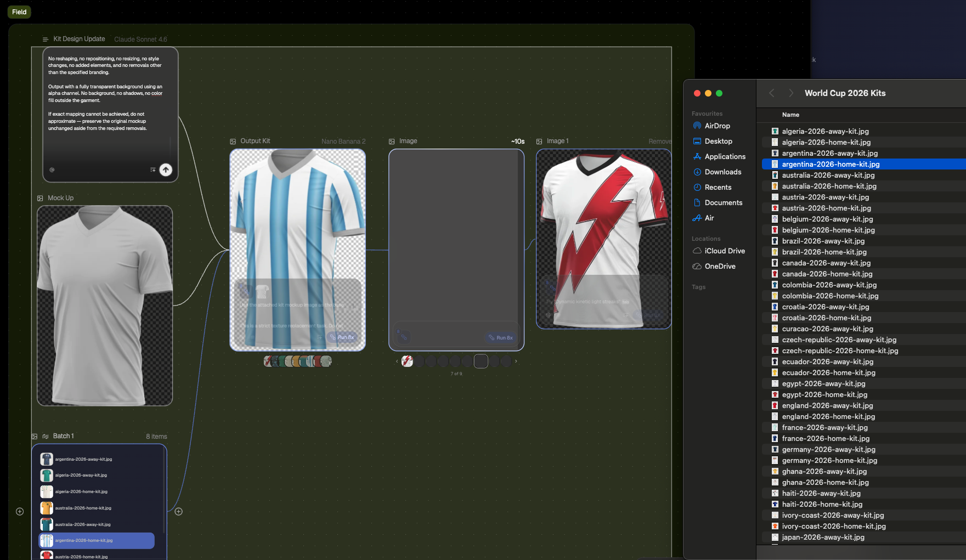Screen dimensions: 966x560
Task: Click the image icon beside the Mock Up label
Action: [40, 198]
